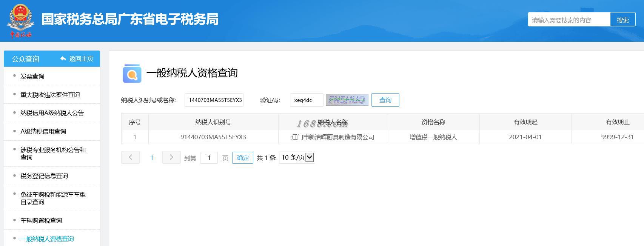Click the 纳税人识别号 column header
Screen dimensions: 644x246
(213, 122)
